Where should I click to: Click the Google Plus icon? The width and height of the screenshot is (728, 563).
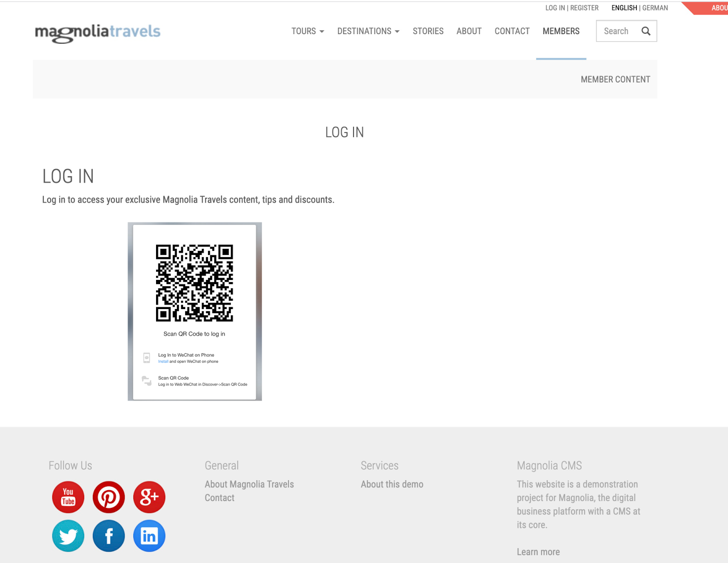[x=149, y=497]
